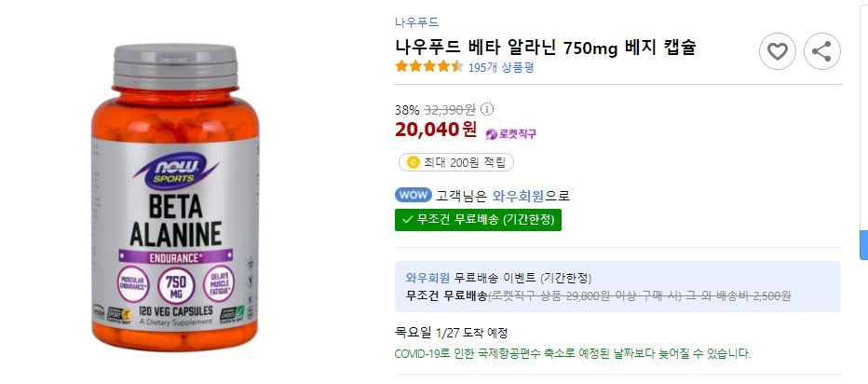
Task: Click the green COVID-19 delay notice
Action: coord(572,353)
